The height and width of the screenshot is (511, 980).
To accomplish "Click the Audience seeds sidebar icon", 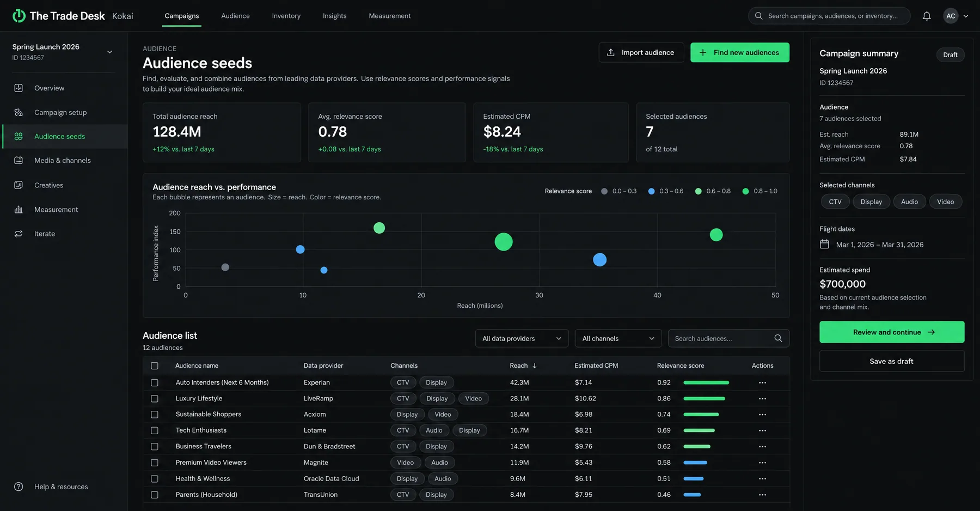I will (19, 136).
